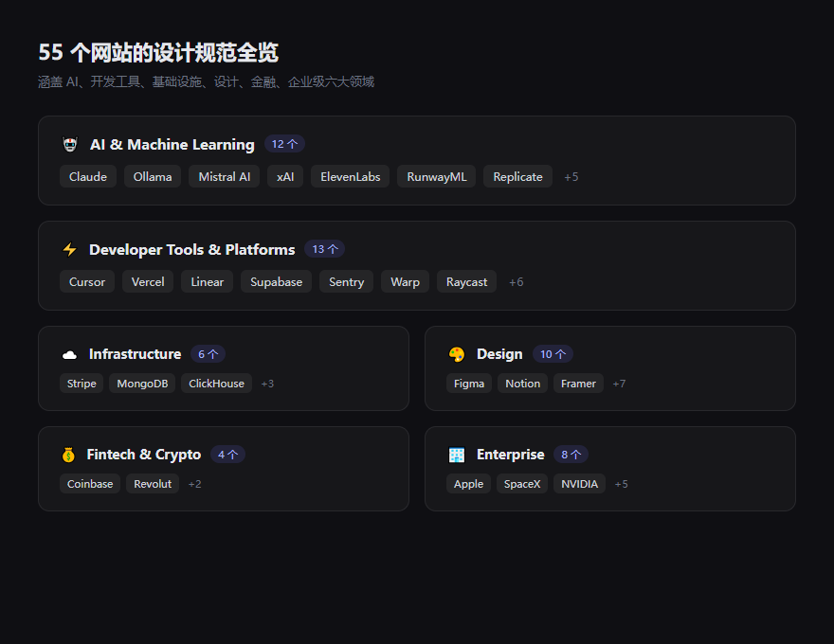Show the +3 more Infrastructure sites
Screen dimensions: 834x644
[267, 384]
